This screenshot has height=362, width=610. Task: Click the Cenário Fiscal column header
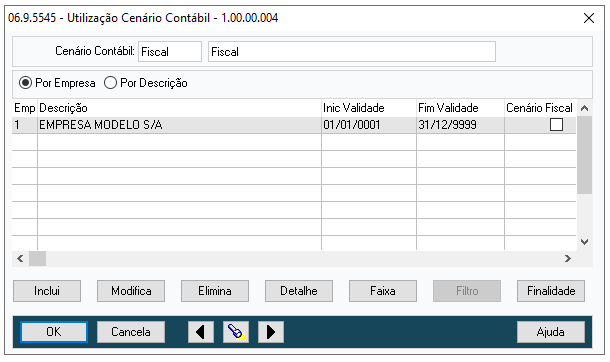(x=540, y=108)
